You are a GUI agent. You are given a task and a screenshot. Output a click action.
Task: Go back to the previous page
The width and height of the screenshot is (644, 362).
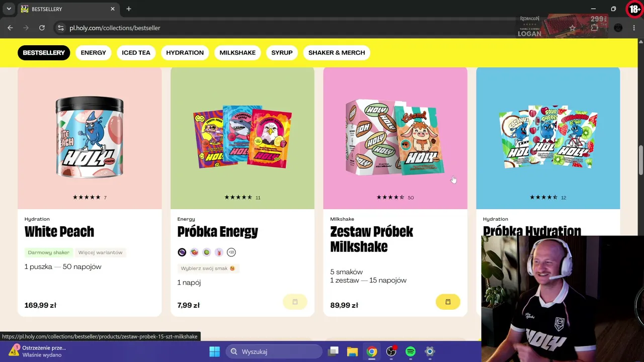pos(10,28)
